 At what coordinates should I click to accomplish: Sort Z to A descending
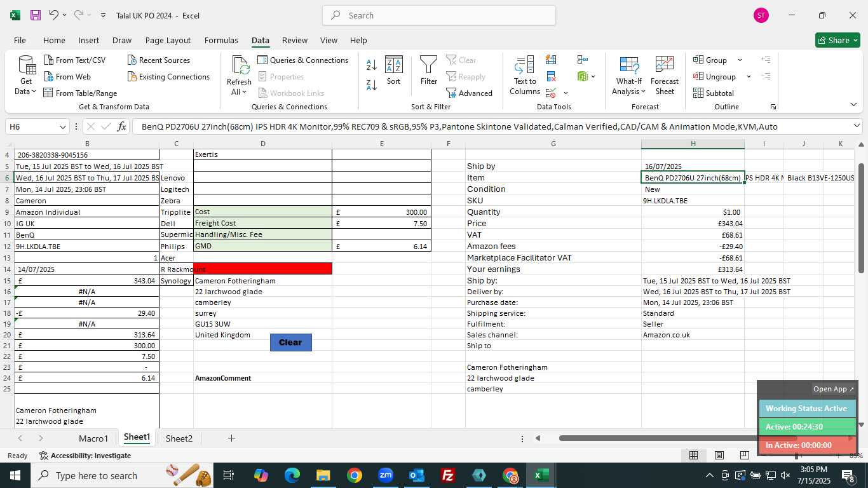pyautogui.click(x=372, y=85)
